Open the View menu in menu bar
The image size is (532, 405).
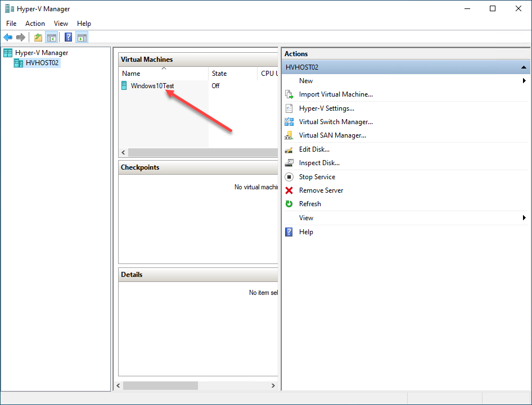[61, 24]
